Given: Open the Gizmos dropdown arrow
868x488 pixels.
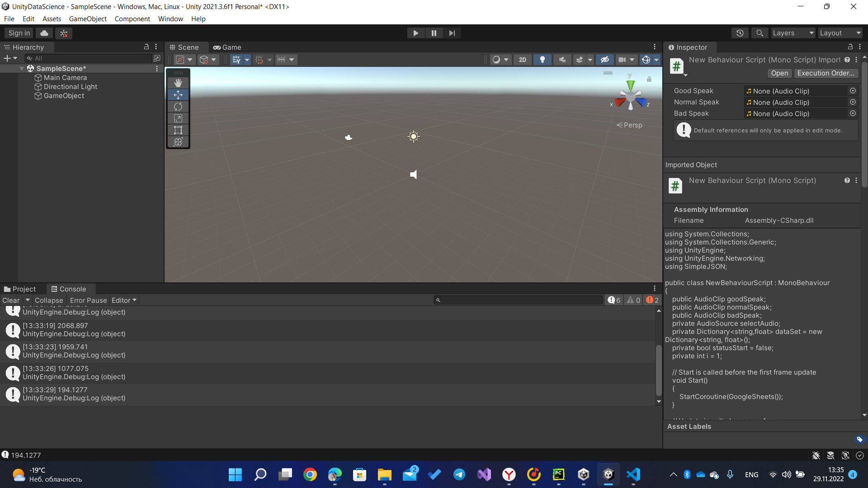Looking at the screenshot, I should click(x=656, y=60).
